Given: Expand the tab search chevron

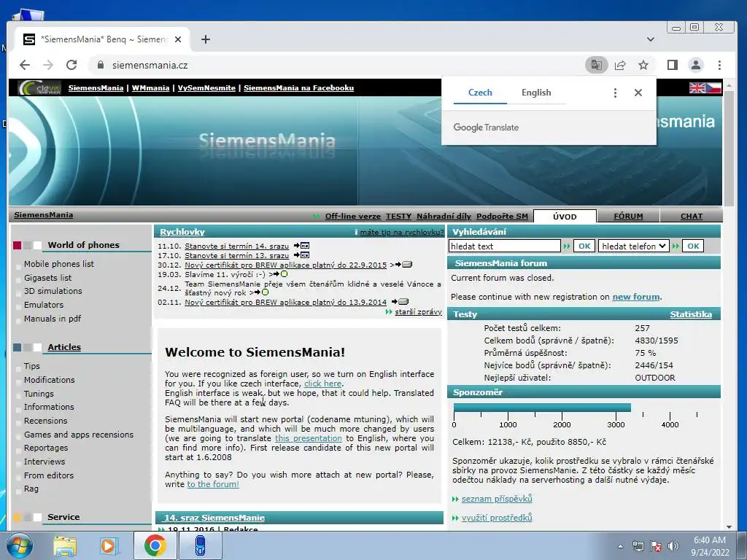Looking at the screenshot, I should point(650,39).
